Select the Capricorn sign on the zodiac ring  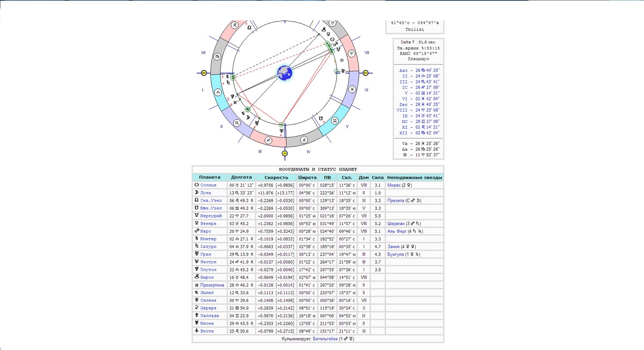pyautogui.click(x=304, y=140)
